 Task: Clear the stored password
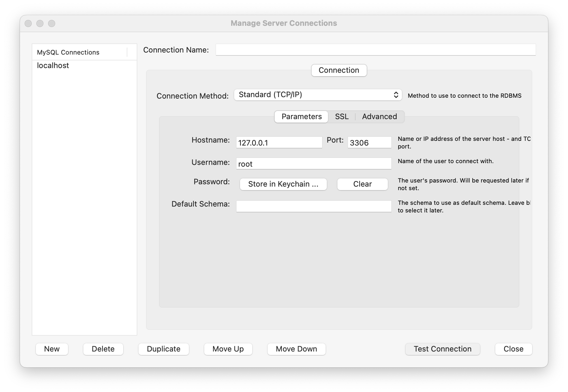362,184
